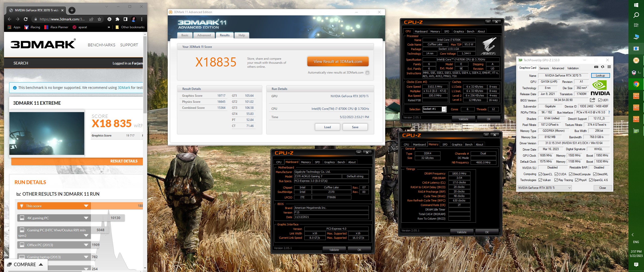This screenshot has width=644, height=272.
Task: Click the share page icon in Chrome's address bar
Action: pos(91,19)
